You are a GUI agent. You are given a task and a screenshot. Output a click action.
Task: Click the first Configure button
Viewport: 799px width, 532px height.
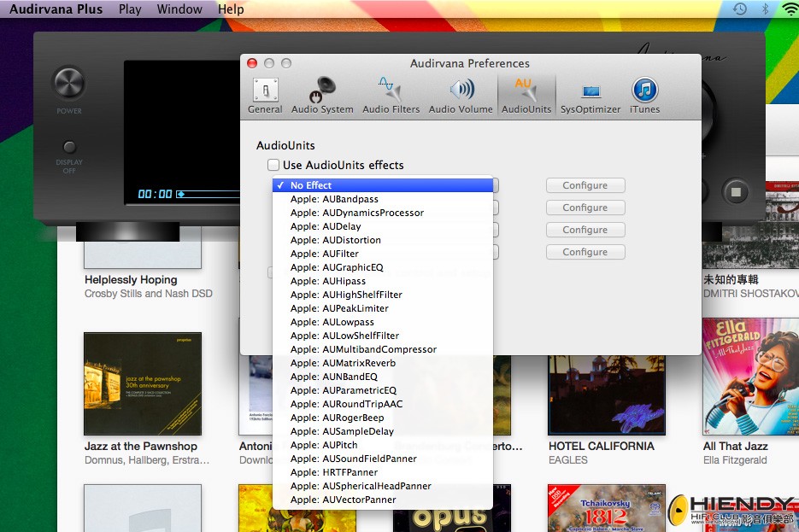[x=585, y=185]
